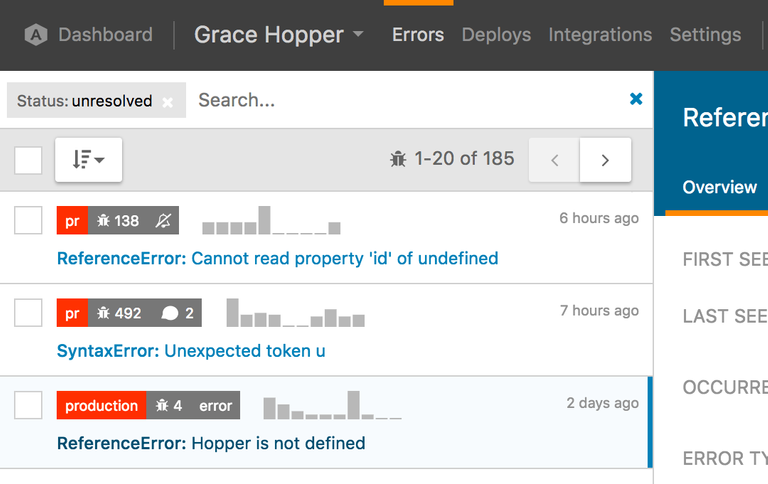Remove the Status: unresolved filter
Screen dimensions: 768x484
(x=168, y=102)
